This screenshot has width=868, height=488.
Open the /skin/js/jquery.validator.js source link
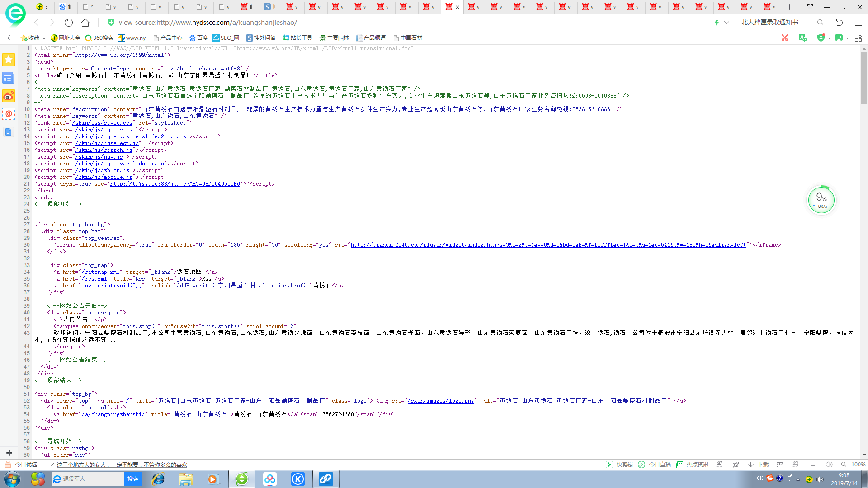[x=119, y=164]
